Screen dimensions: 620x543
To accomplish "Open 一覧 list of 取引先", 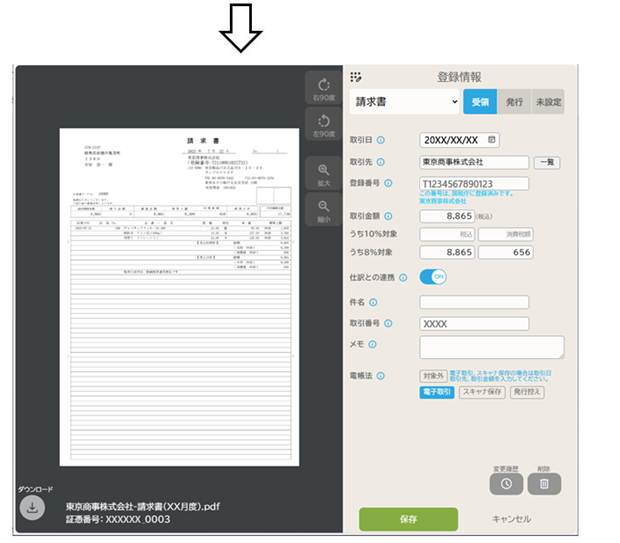I will (547, 163).
